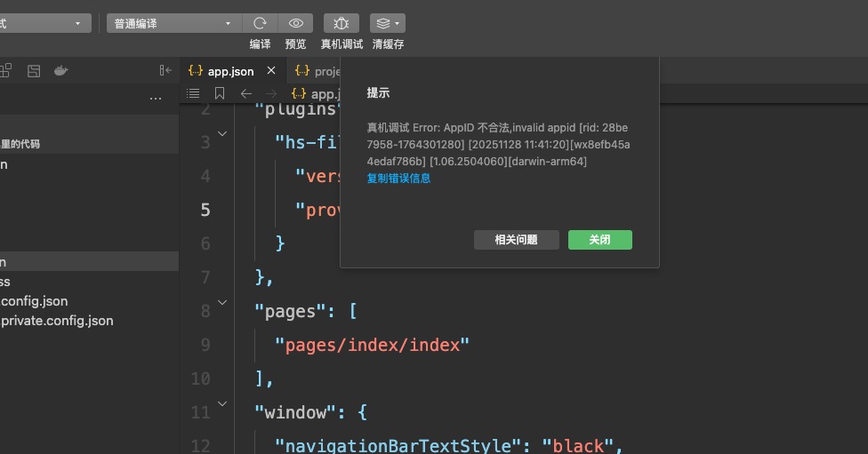Click the 预览 (preview) eye icon
The height and width of the screenshot is (454, 868).
click(295, 23)
